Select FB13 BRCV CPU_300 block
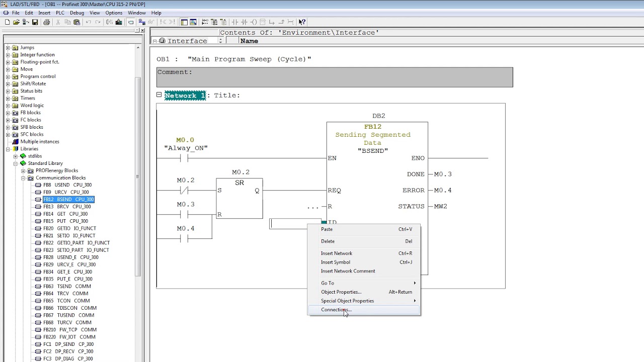Viewport: 644px width, 362px height. (x=67, y=207)
